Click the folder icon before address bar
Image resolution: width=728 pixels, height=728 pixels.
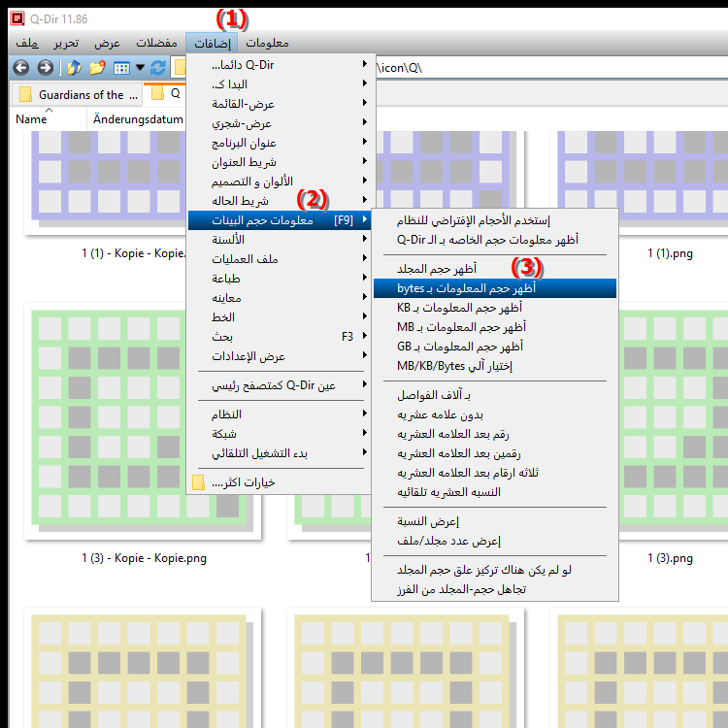180,68
